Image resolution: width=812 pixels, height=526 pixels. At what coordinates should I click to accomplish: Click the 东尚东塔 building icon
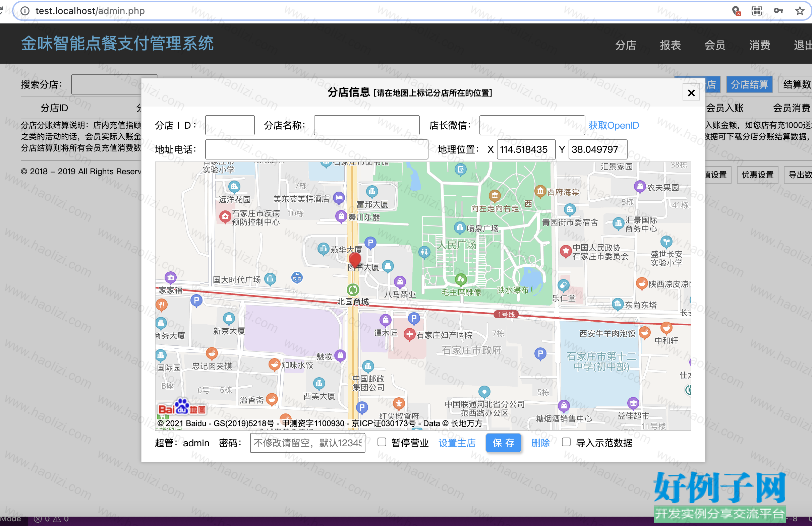coord(618,304)
